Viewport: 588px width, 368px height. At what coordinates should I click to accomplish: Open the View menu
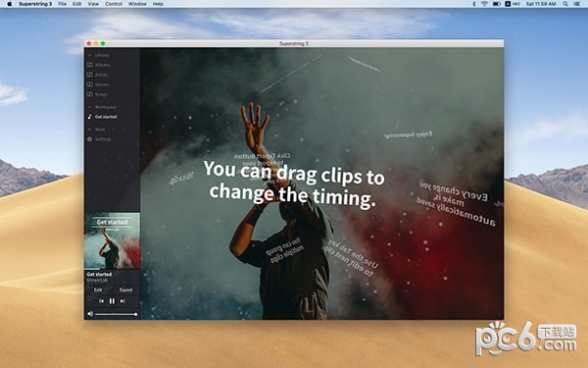93,4
